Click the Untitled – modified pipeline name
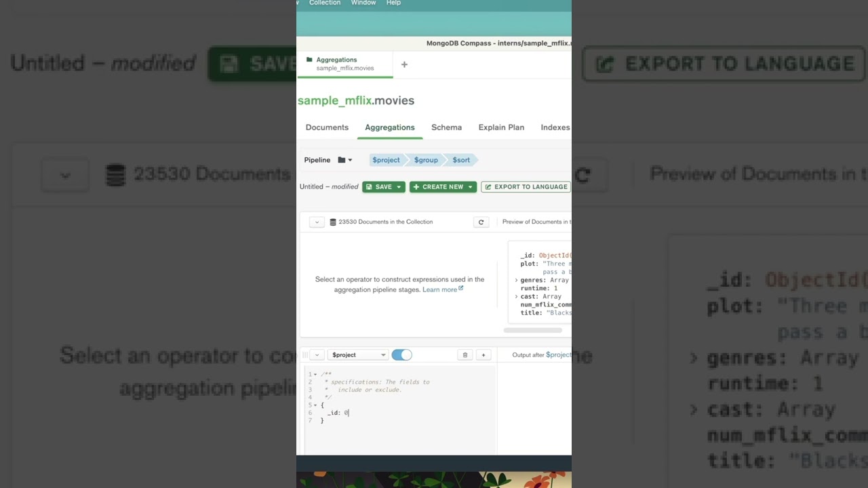 tap(329, 187)
